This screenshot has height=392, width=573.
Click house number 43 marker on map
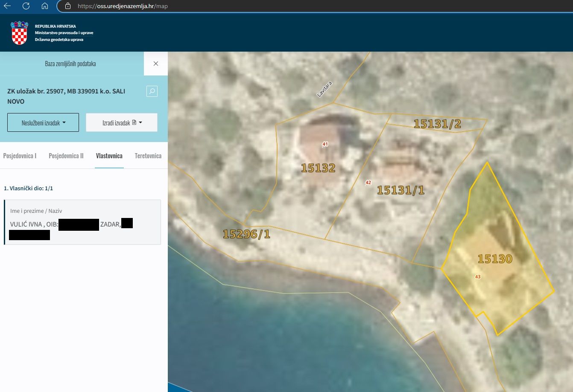click(x=478, y=277)
